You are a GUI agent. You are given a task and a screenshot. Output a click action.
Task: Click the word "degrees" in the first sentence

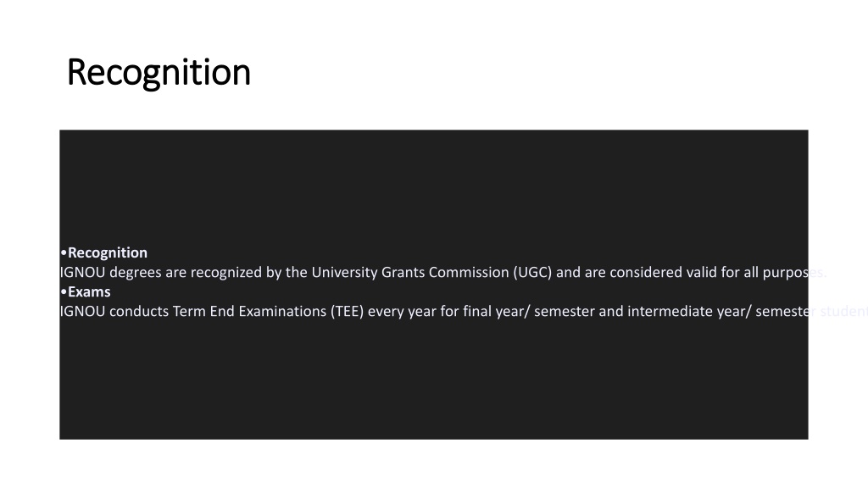tap(136, 273)
